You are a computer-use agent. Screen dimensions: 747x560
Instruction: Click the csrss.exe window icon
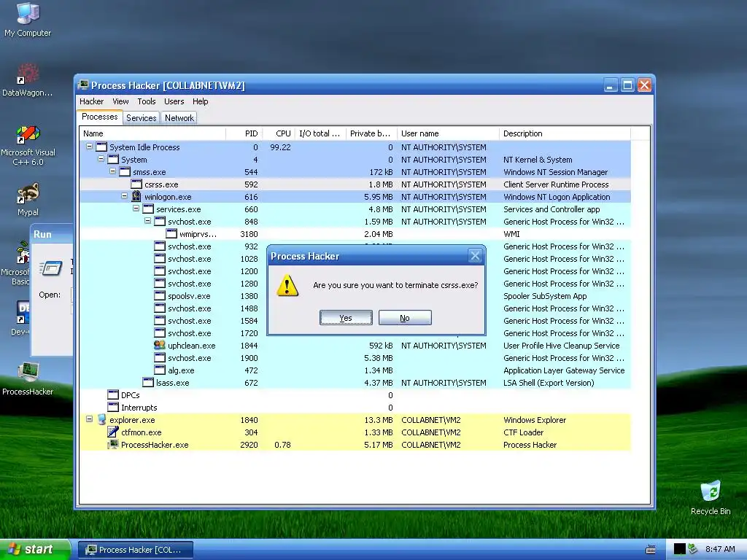pos(136,184)
